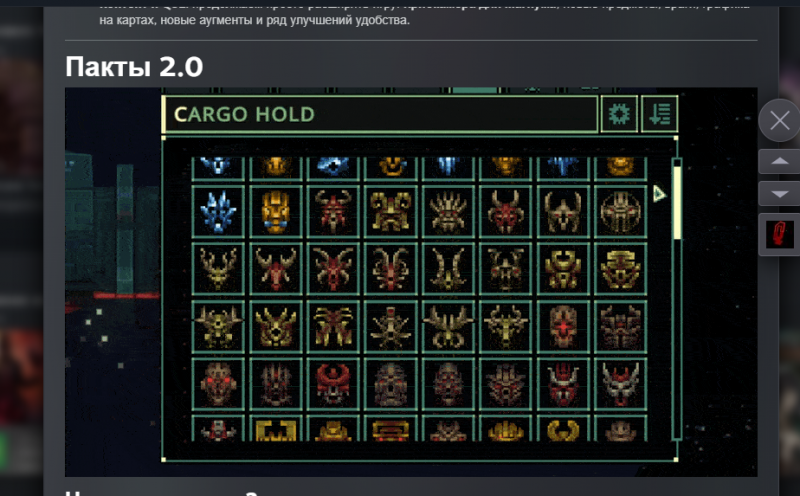Click the sort order icon in Cargo Hold header
The height and width of the screenshot is (496, 800).
click(660, 114)
